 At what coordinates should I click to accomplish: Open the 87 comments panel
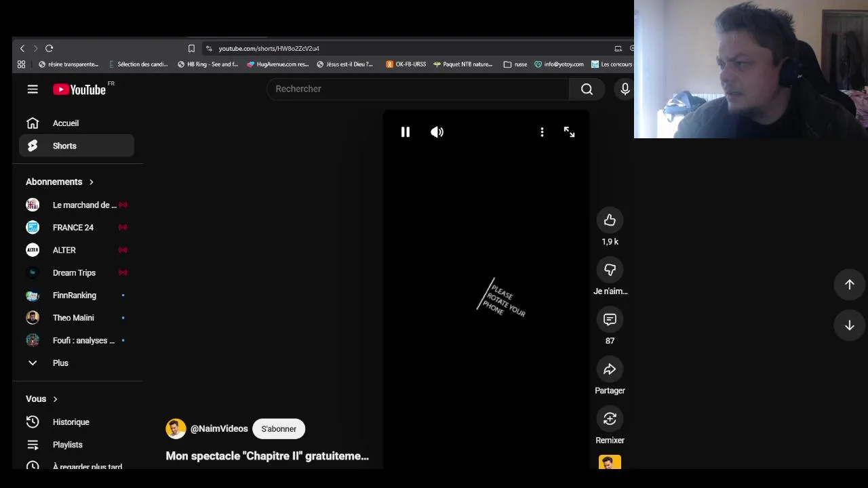[x=610, y=319]
